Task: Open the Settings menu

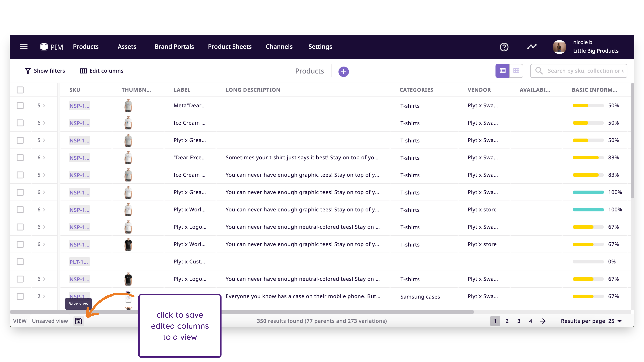Action: (320, 47)
